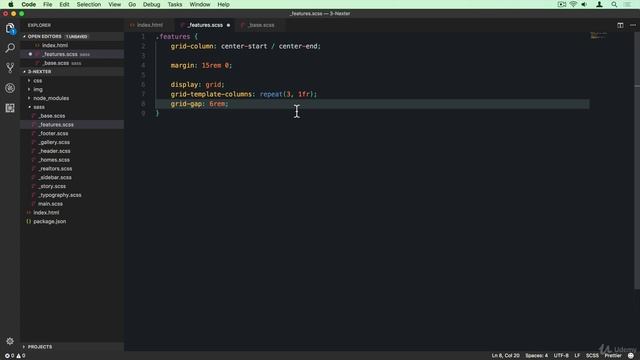640x360 pixels.
Task: Open _realtors.scss file
Action: (56, 169)
